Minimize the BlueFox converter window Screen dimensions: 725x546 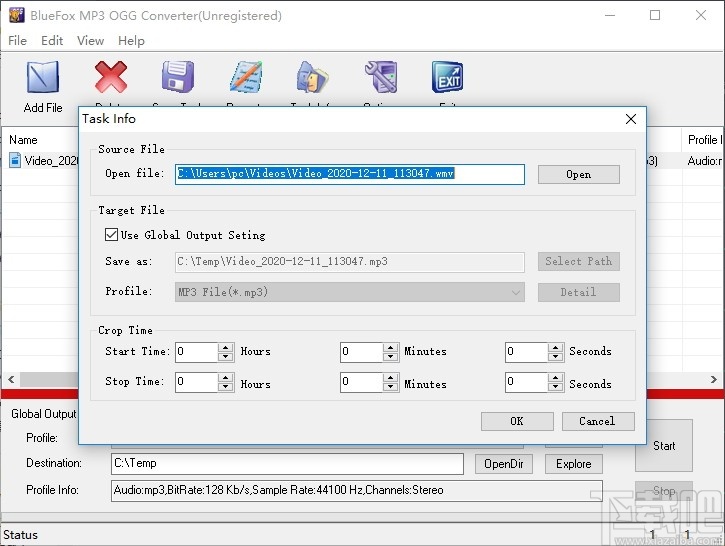click(610, 15)
